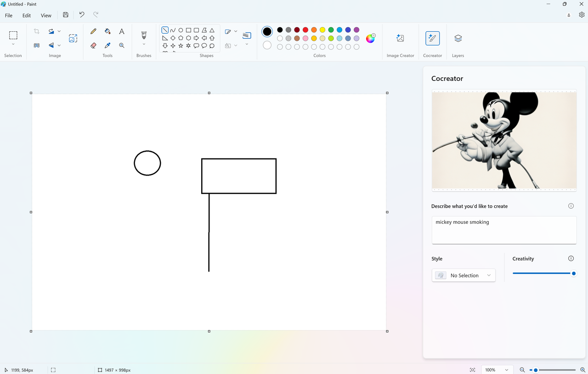Select the Eraser tool

[93, 45]
